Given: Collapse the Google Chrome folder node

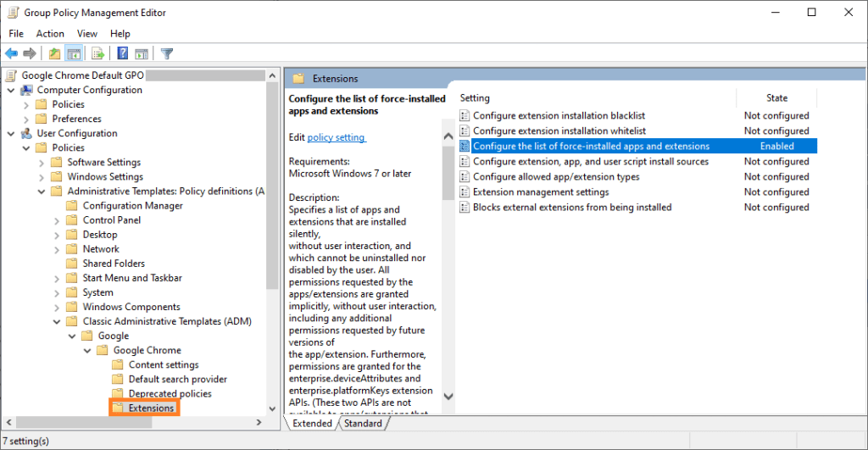Looking at the screenshot, I should coord(87,350).
